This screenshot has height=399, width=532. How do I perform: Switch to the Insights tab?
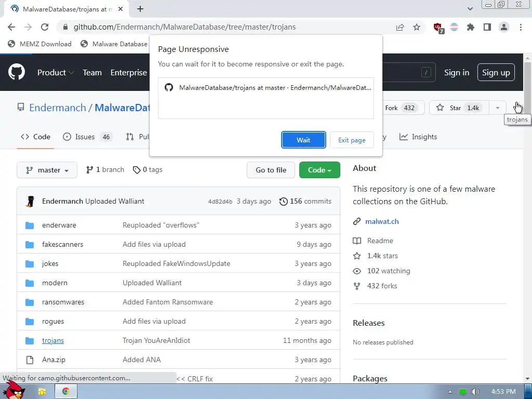click(418, 137)
